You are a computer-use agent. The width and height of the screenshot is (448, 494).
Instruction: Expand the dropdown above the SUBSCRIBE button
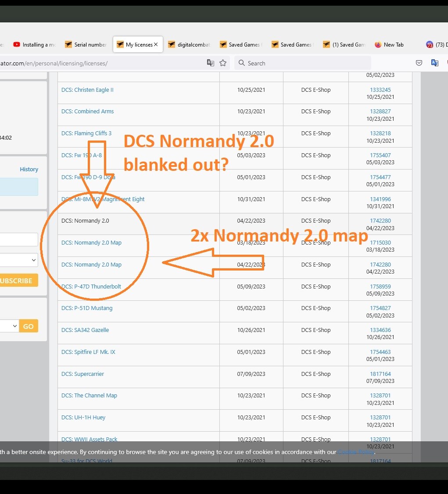tap(19, 260)
